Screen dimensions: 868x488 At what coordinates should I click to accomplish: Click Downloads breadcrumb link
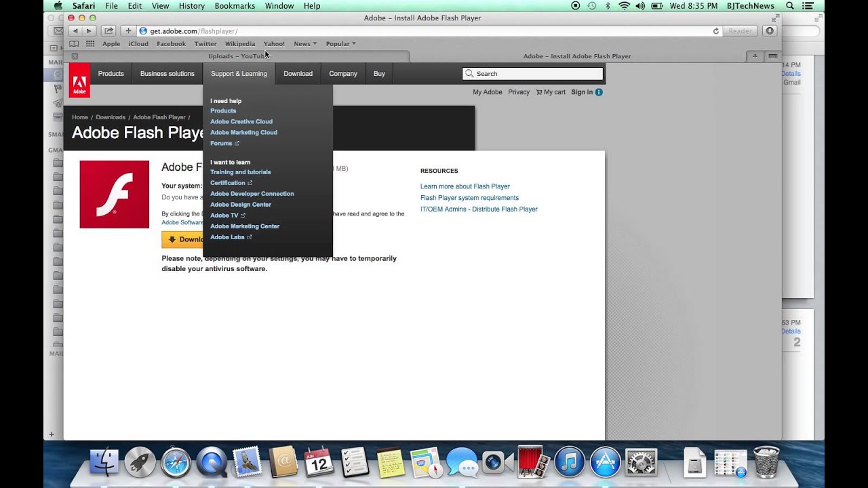[x=111, y=117]
